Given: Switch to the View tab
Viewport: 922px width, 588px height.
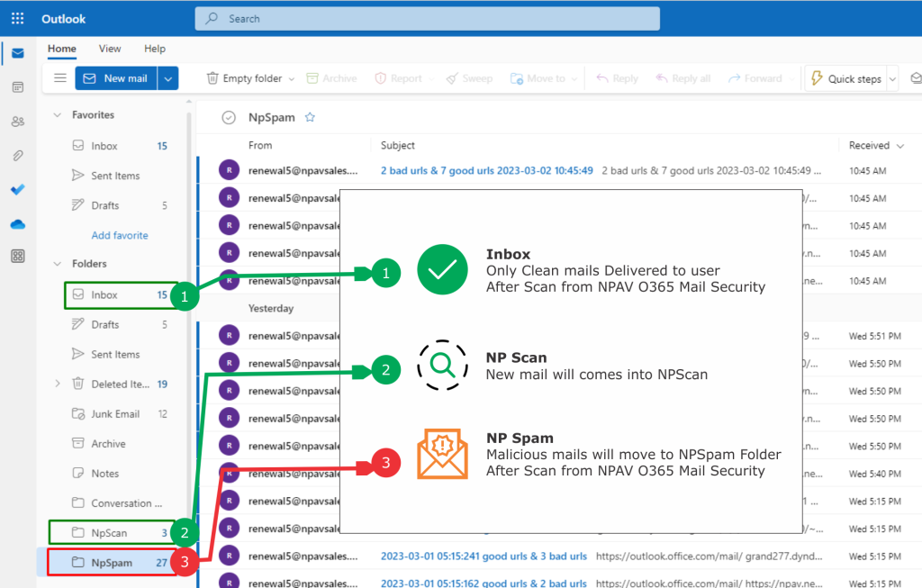Looking at the screenshot, I should click(110, 49).
